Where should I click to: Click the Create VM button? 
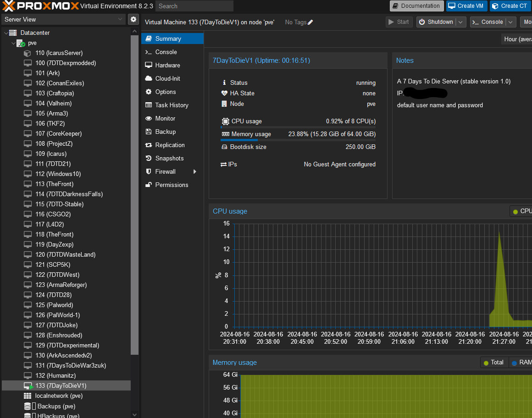466,6
